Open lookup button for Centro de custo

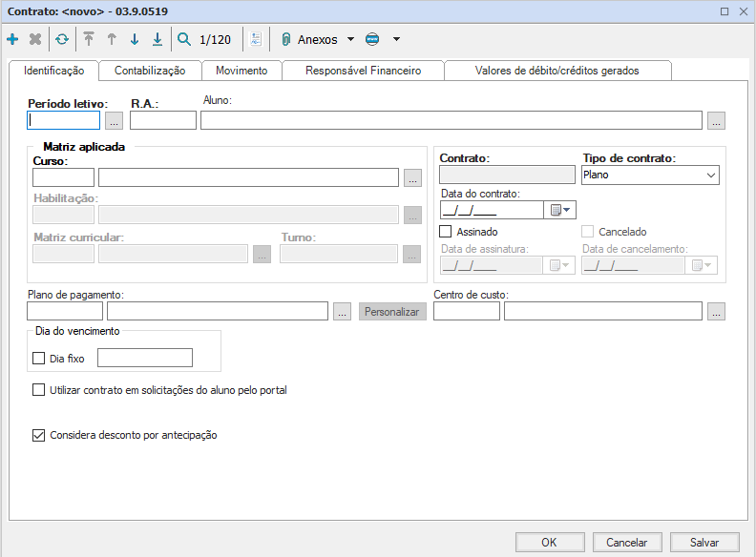pos(716,311)
